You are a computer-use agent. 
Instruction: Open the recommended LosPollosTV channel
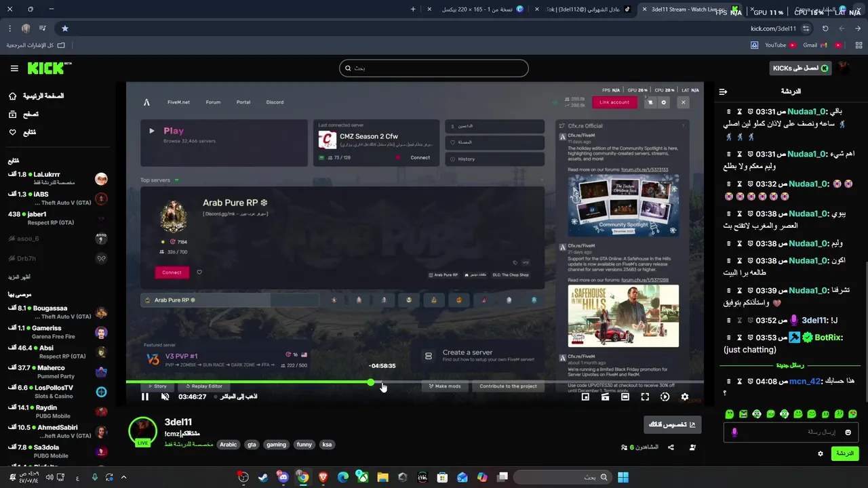[x=58, y=392]
